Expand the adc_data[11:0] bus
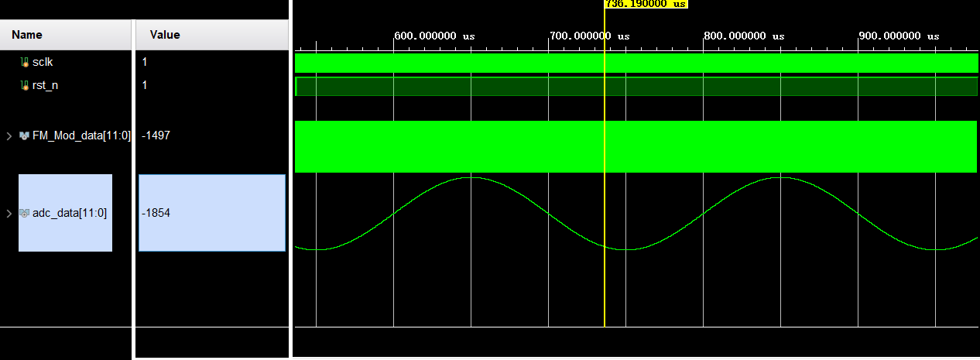The height and width of the screenshot is (360, 980). point(9,213)
